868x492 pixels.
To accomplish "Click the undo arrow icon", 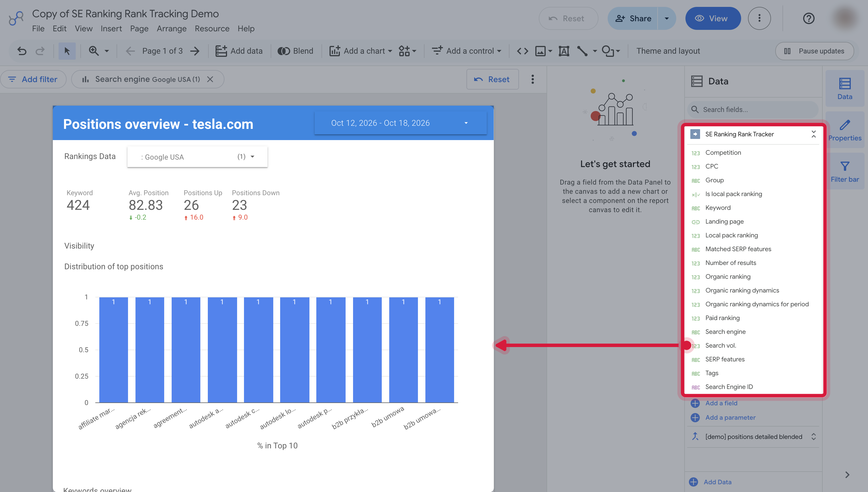I will pyautogui.click(x=22, y=51).
